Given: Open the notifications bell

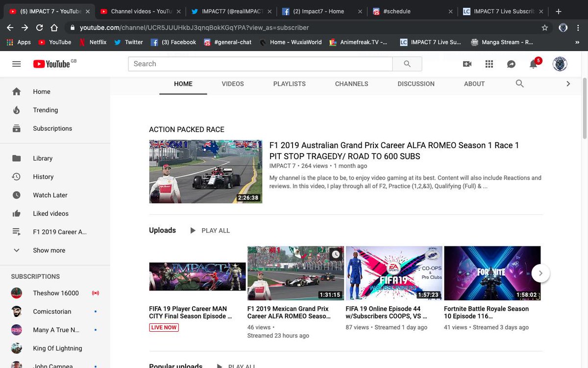Looking at the screenshot, I should [x=533, y=64].
